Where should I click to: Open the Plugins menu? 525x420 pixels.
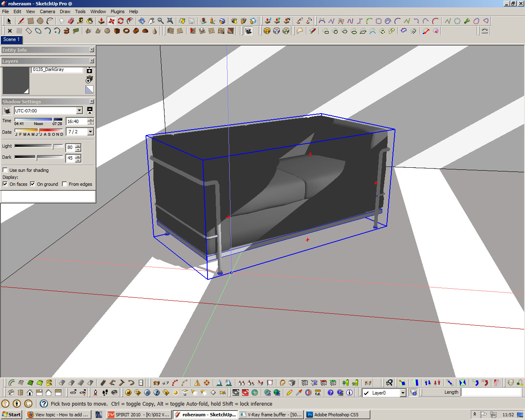point(117,11)
